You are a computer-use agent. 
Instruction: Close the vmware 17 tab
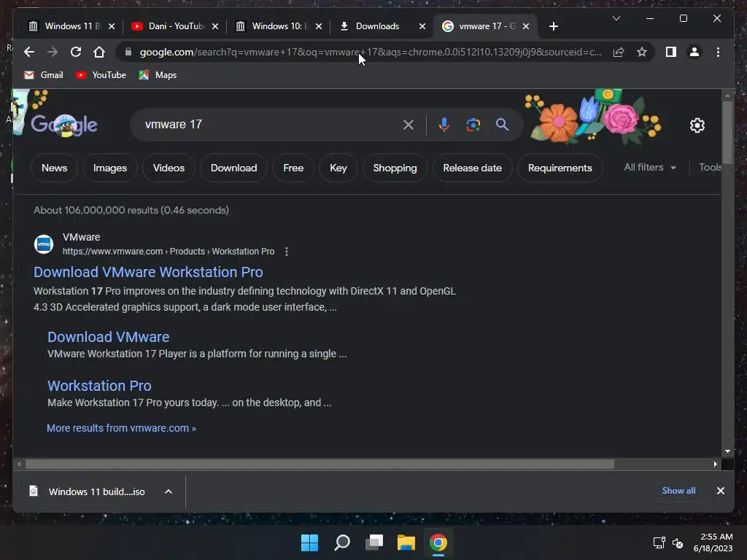526,26
